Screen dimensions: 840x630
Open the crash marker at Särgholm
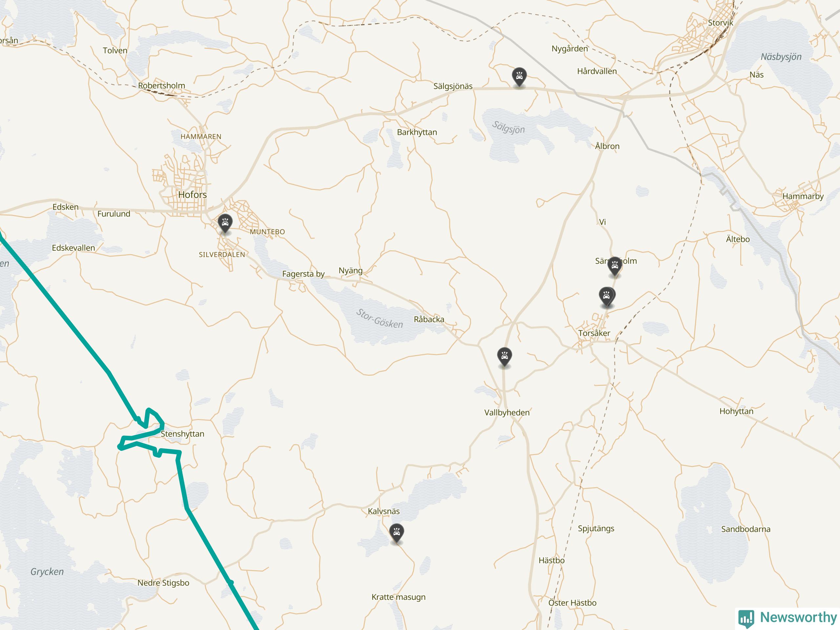pyautogui.click(x=615, y=266)
